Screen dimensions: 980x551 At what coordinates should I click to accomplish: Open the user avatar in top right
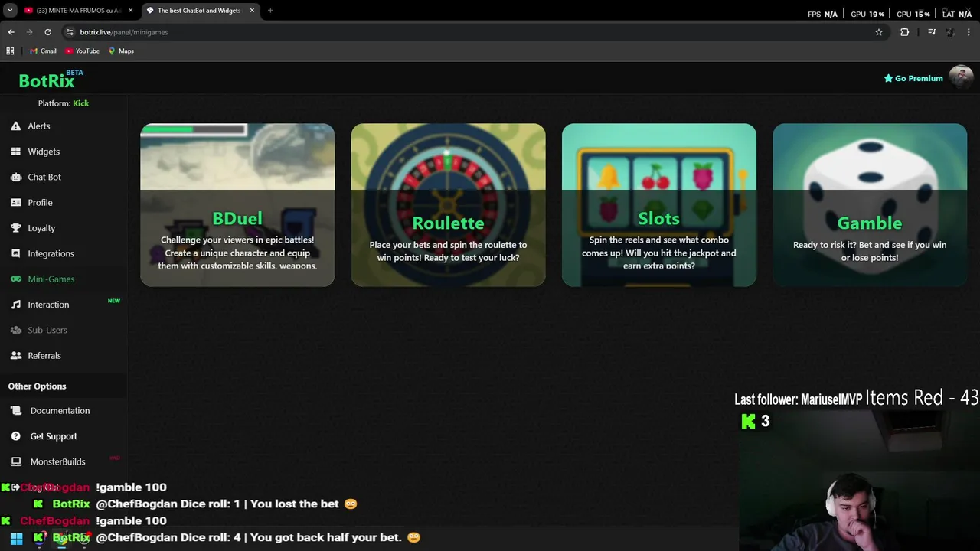[961, 77]
